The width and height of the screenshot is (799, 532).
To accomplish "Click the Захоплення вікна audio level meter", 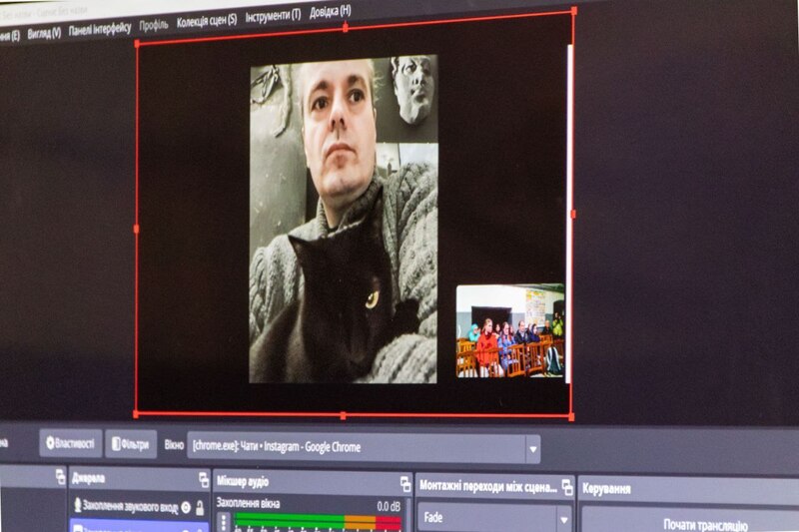I will click(x=318, y=522).
